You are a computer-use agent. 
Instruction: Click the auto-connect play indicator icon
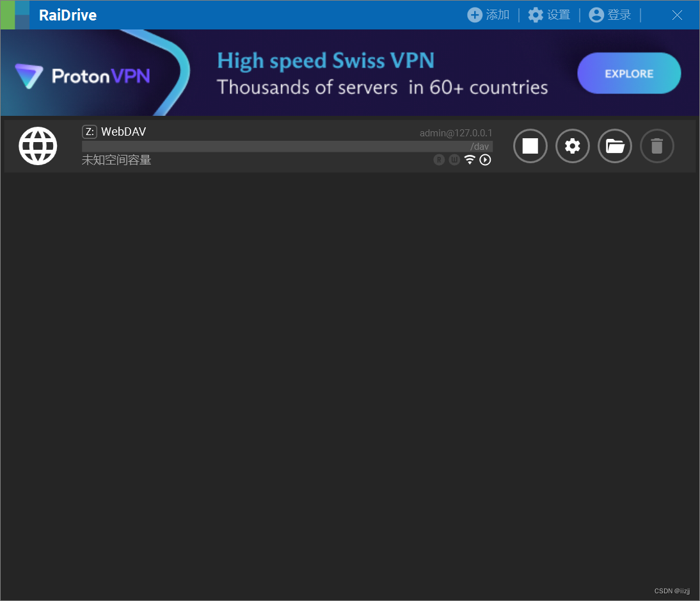pos(485,160)
